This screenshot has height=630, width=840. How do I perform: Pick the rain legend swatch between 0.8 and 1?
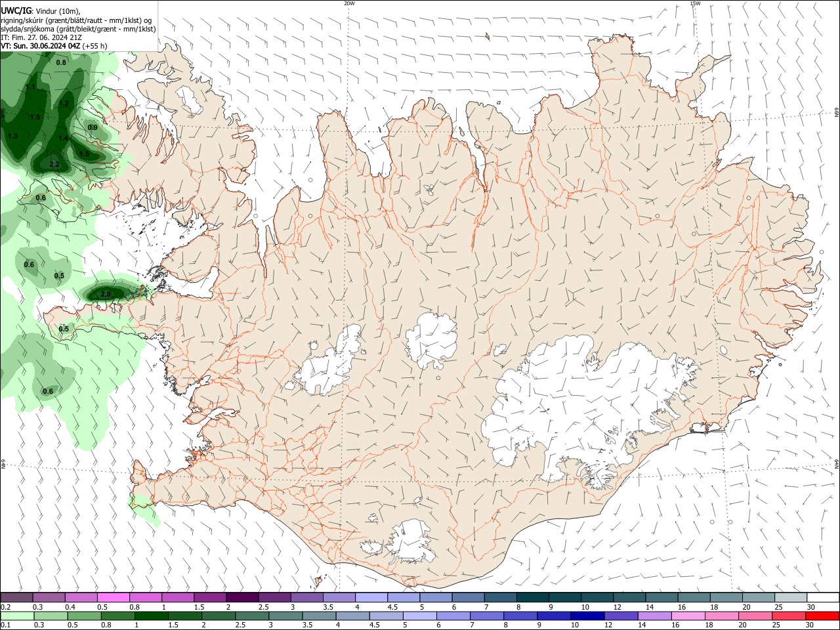[x=118, y=616]
